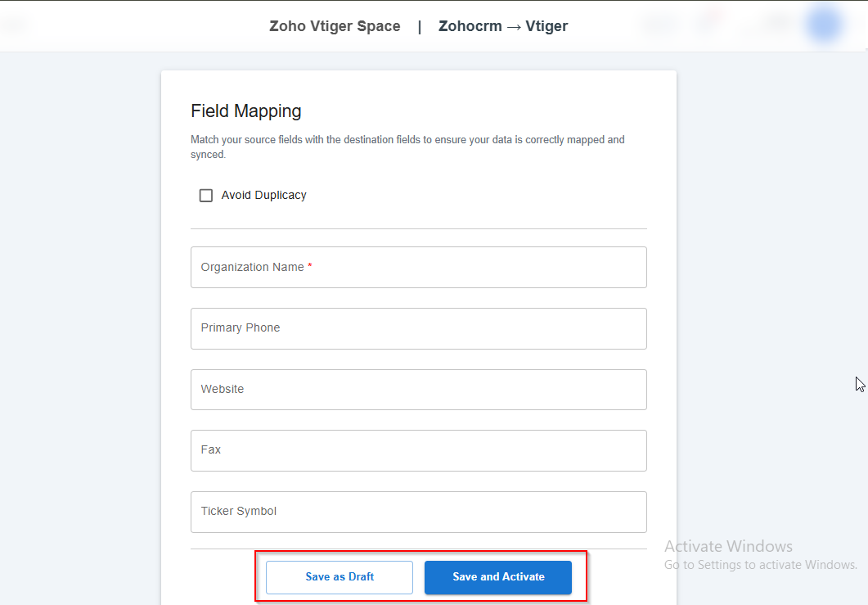This screenshot has height=605, width=868.
Task: Click the red required asterisk on Organization Name
Action: [310, 267]
